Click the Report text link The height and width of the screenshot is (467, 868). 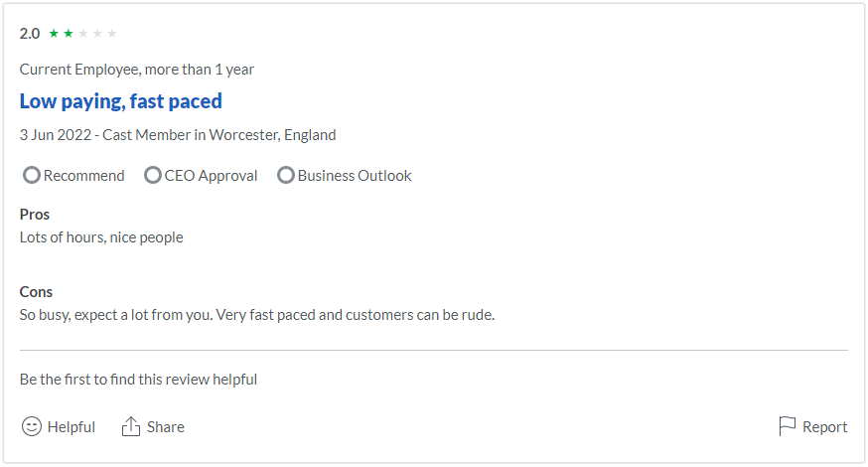(x=825, y=427)
